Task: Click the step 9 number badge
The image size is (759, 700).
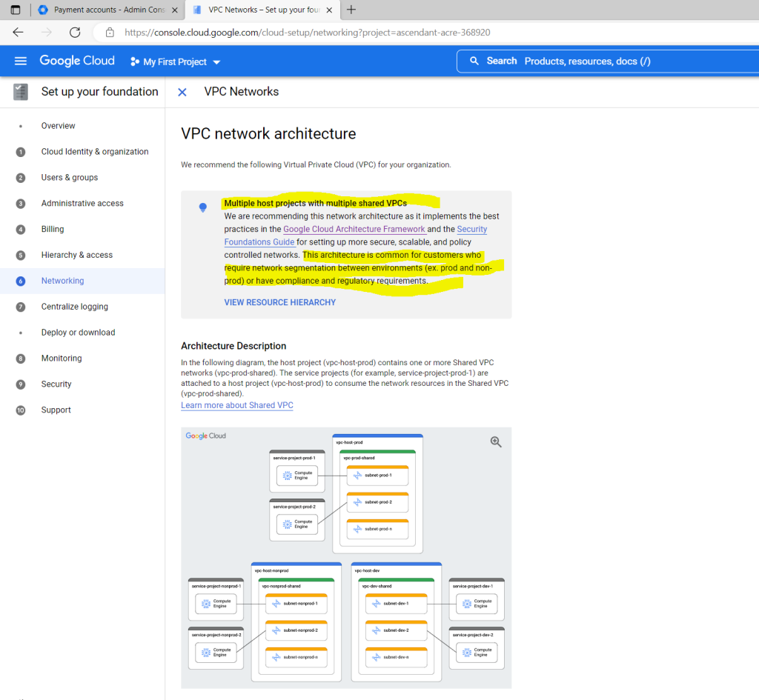Action: [20, 384]
